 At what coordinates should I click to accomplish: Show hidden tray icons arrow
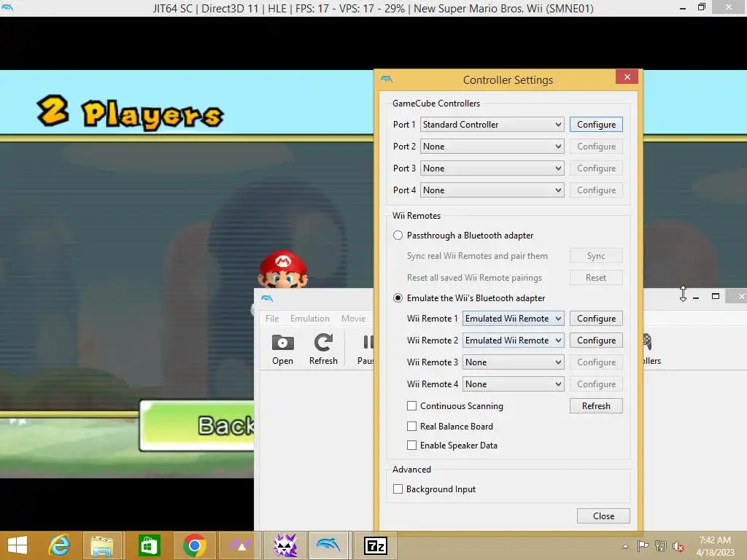click(x=625, y=546)
